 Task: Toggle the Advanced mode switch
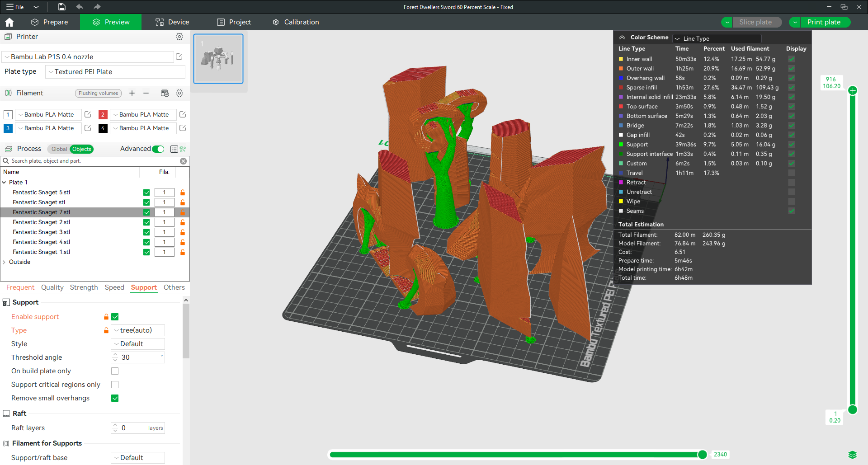(x=158, y=149)
